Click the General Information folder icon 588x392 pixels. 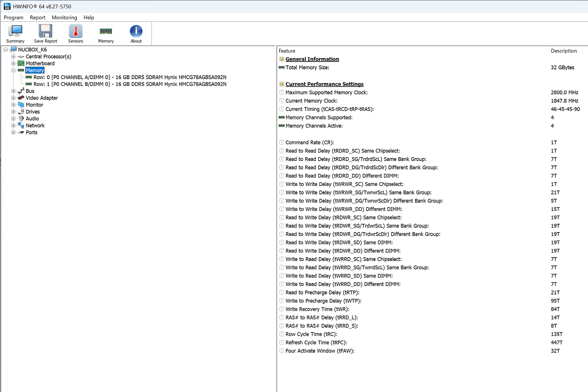pos(281,59)
